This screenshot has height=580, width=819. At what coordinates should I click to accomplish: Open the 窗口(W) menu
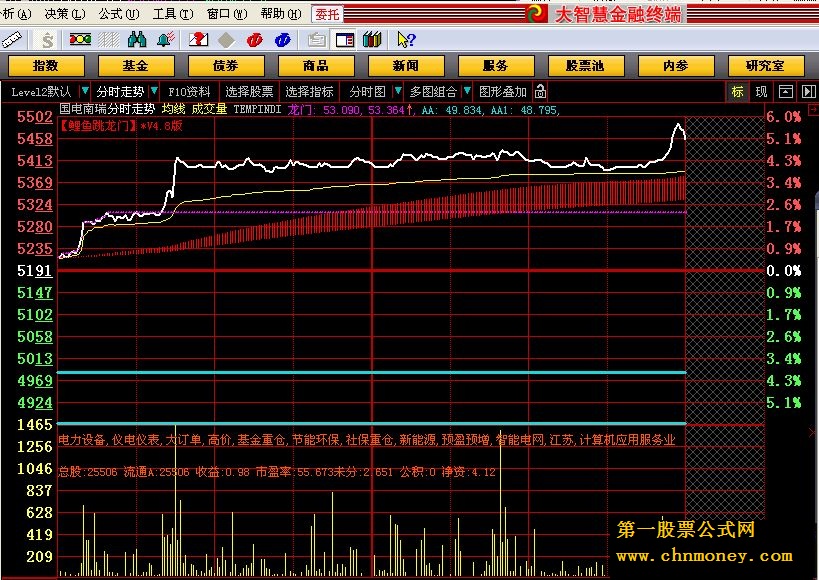click(227, 14)
